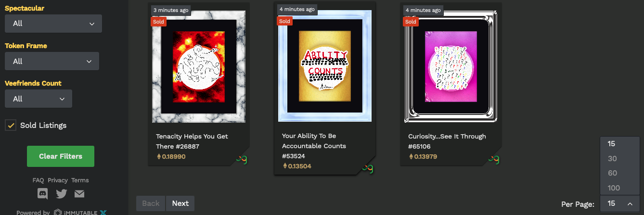This screenshot has height=215, width=644.
Task: Click the email envelope icon
Action: click(79, 194)
